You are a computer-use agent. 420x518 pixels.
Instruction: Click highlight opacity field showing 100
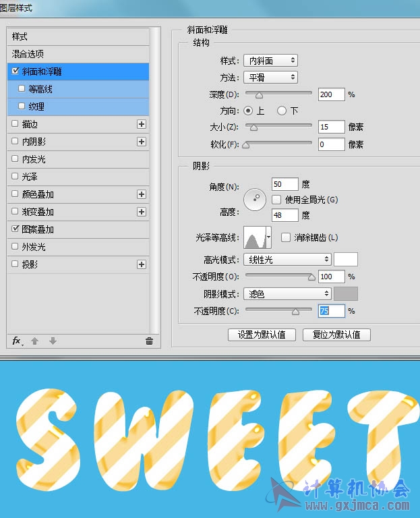point(332,277)
